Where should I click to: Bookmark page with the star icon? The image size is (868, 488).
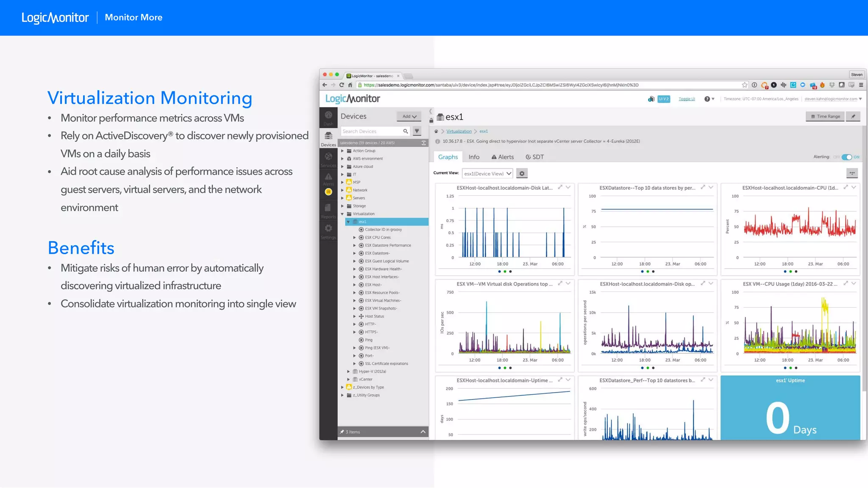click(x=745, y=85)
